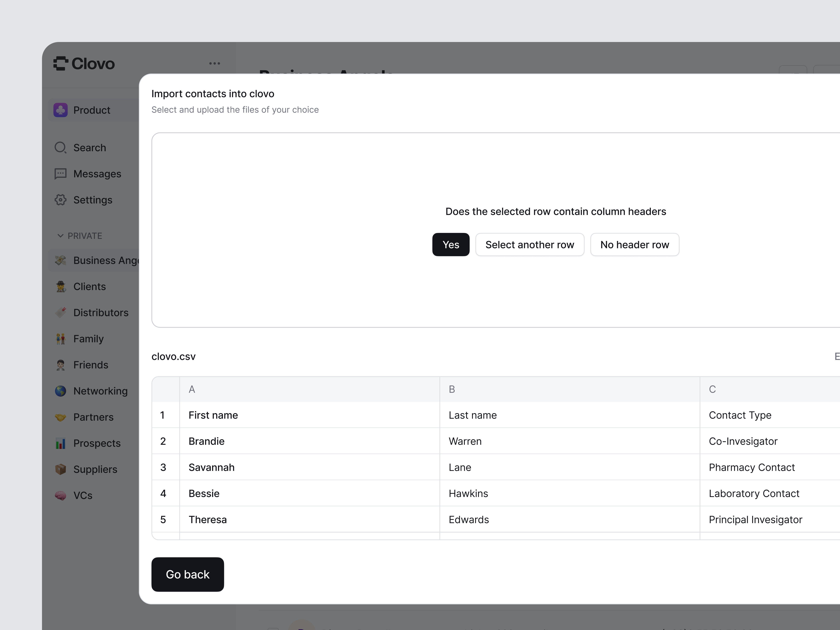Viewport: 840px width, 630px height.
Task: Click the Networking globe icon
Action: 60,391
